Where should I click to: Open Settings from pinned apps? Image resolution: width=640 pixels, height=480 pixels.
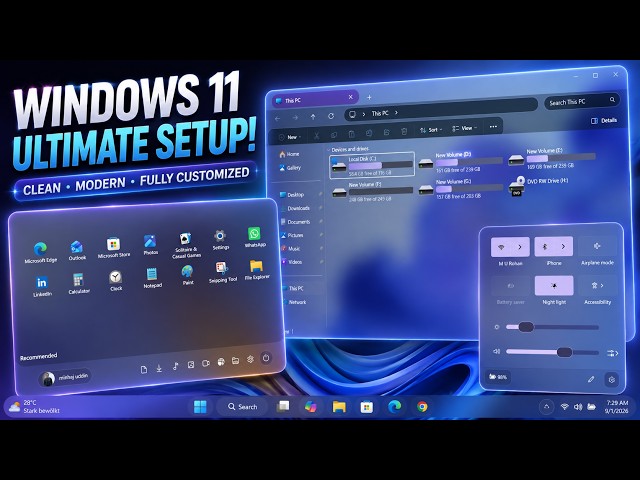220,240
